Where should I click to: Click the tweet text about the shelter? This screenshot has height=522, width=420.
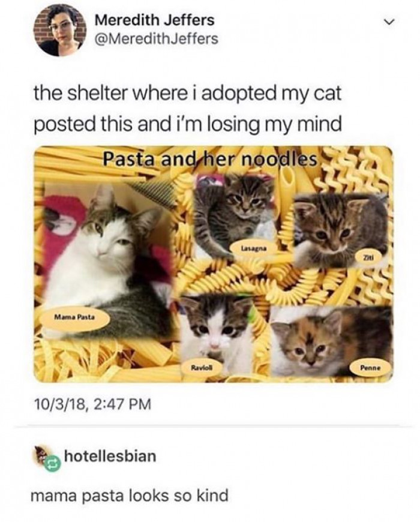coord(188,109)
